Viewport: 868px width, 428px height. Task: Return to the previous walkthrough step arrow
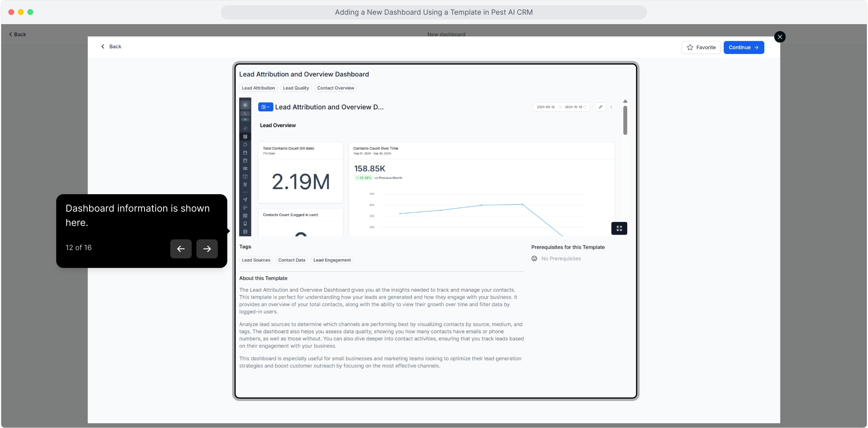click(x=181, y=249)
